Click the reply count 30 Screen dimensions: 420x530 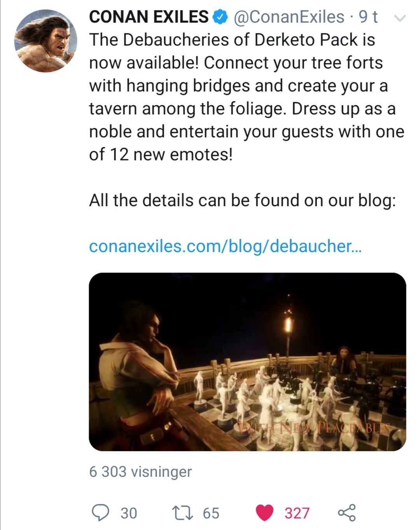[x=129, y=513]
